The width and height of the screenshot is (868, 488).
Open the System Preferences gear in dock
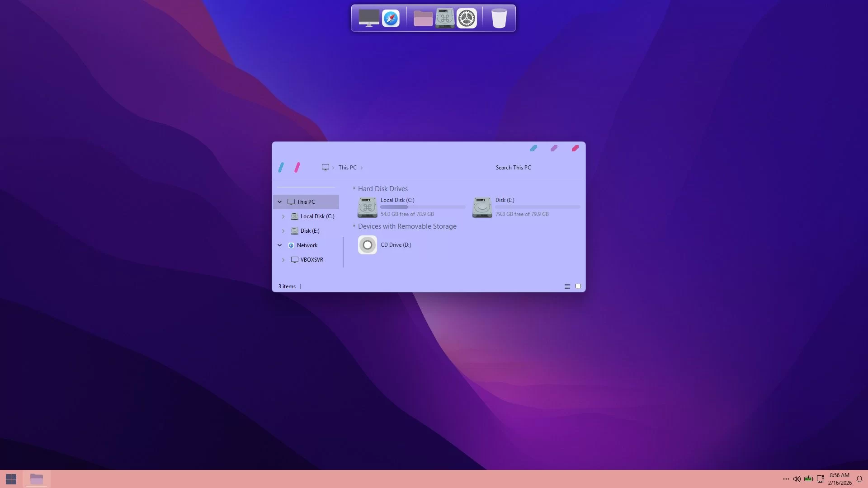467,19
